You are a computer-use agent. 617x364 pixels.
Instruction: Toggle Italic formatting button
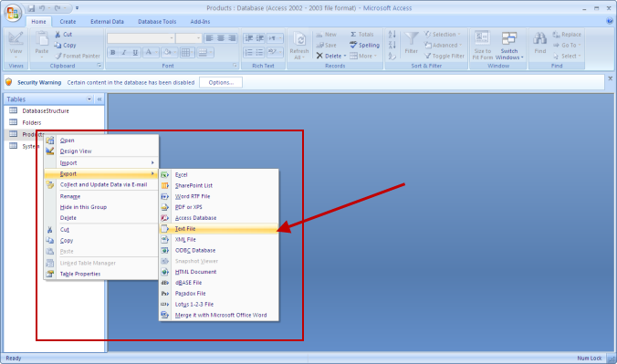click(124, 52)
